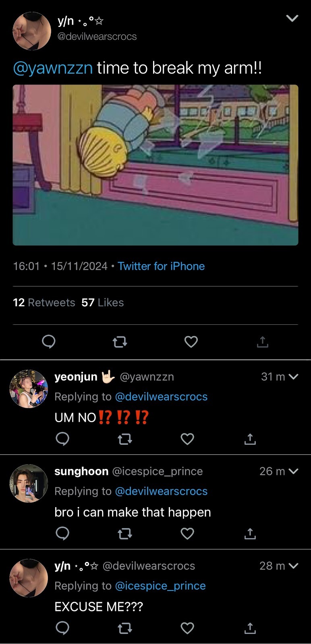The width and height of the screenshot is (311, 644).
Task: Reply to the main tweet
Action: tap(49, 342)
